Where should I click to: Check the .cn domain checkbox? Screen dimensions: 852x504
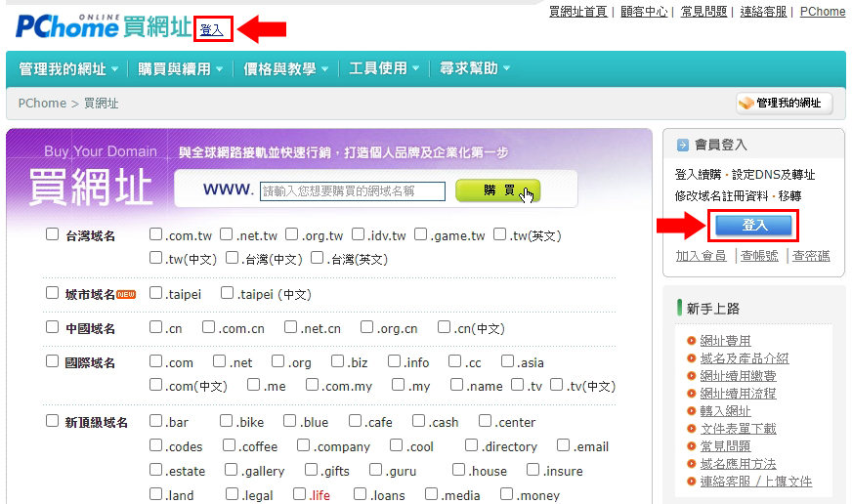pyautogui.click(x=156, y=327)
